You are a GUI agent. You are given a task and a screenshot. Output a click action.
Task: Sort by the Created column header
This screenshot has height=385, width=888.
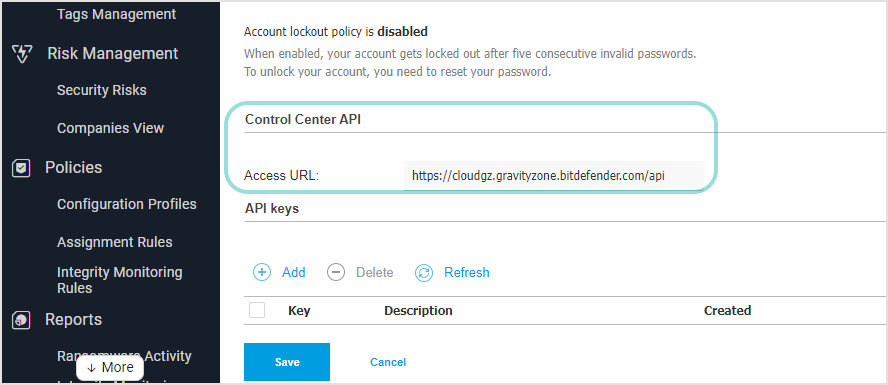point(727,310)
